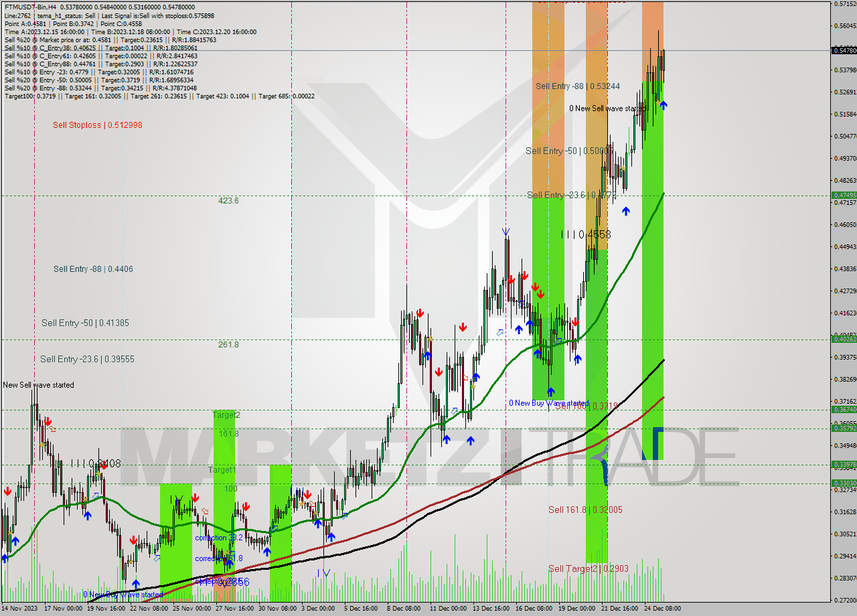857x616 pixels.
Task: Click the middle '0 New Buy Wave started' label
Action: (548, 403)
